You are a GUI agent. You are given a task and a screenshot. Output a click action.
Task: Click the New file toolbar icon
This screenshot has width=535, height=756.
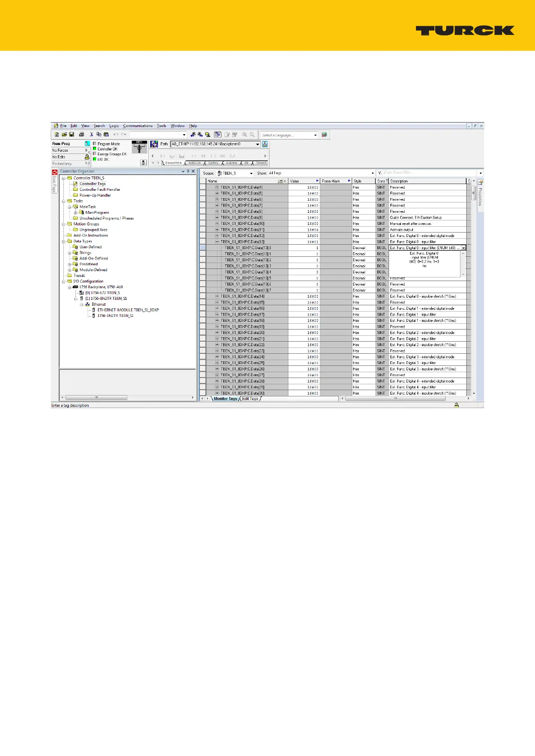[x=57, y=134]
